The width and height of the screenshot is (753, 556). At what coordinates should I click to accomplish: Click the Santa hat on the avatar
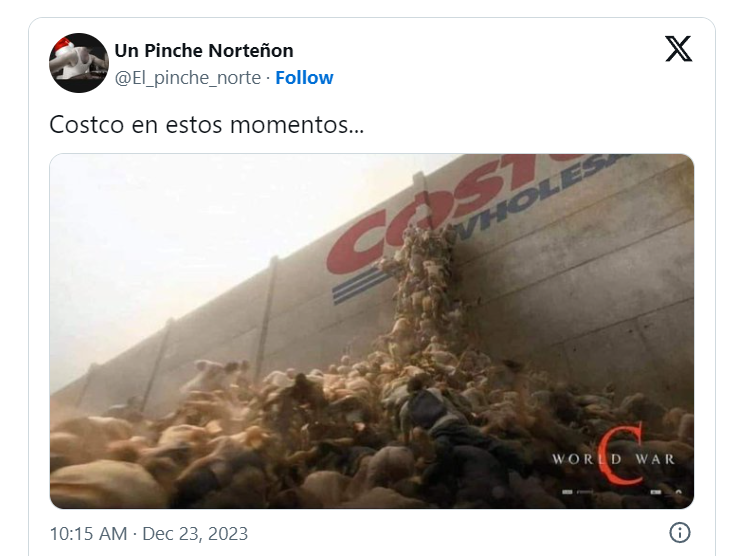point(66,48)
